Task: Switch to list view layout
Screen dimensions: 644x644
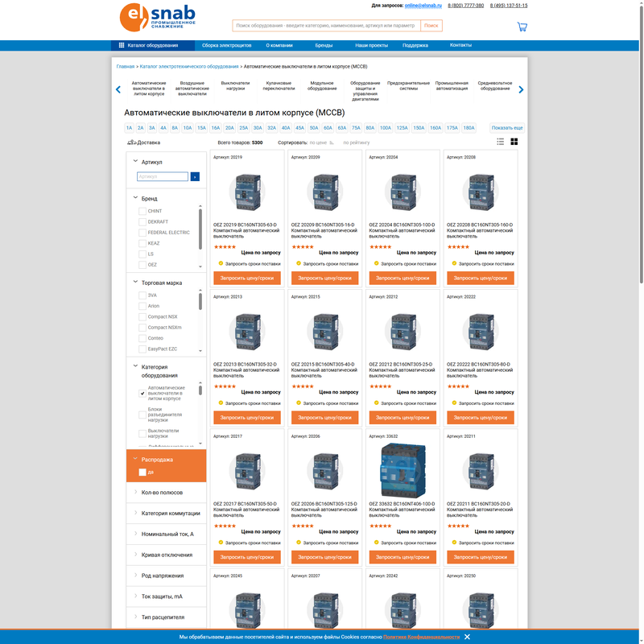Action: [500, 142]
